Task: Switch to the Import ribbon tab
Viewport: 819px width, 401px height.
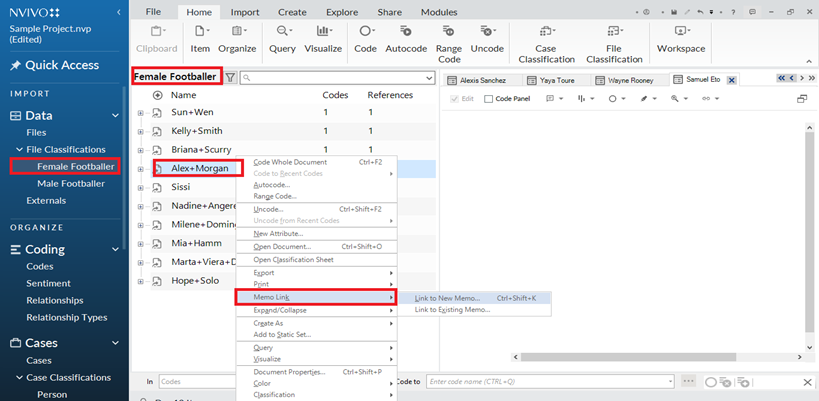Action: (x=244, y=12)
